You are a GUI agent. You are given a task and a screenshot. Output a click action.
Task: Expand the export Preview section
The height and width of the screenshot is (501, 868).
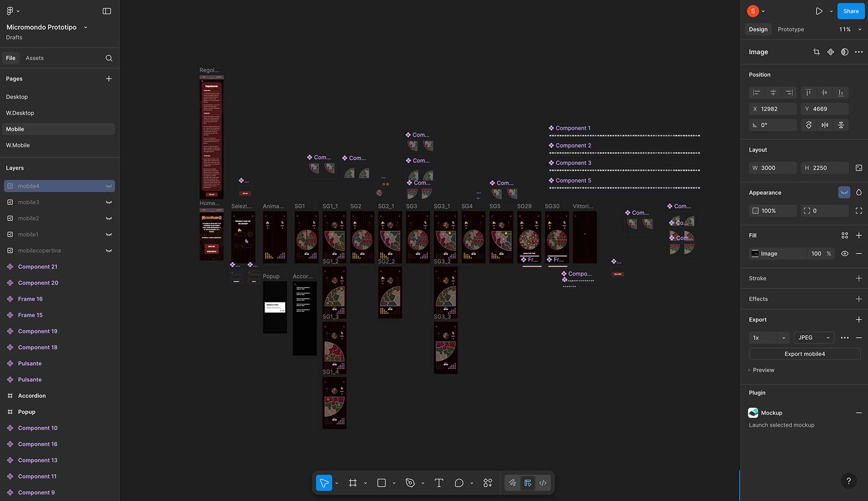coord(763,370)
